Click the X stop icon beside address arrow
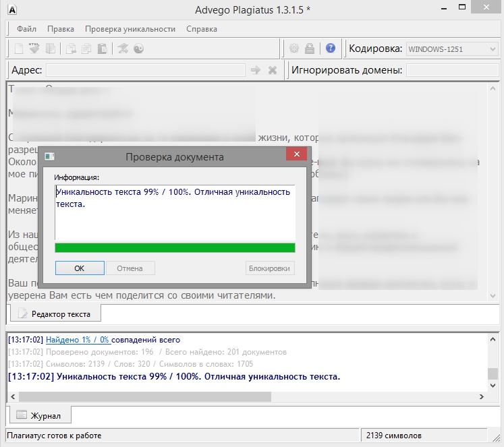This screenshot has height=447, width=504. 273,70
